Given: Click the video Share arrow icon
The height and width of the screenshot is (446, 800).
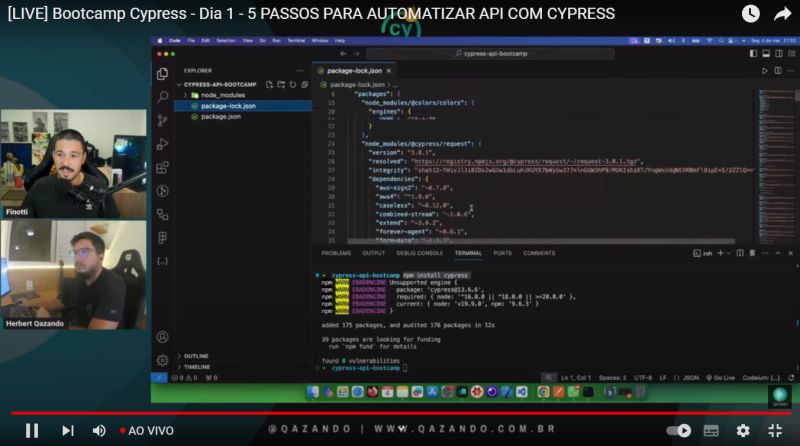Looking at the screenshot, I should (x=782, y=14).
